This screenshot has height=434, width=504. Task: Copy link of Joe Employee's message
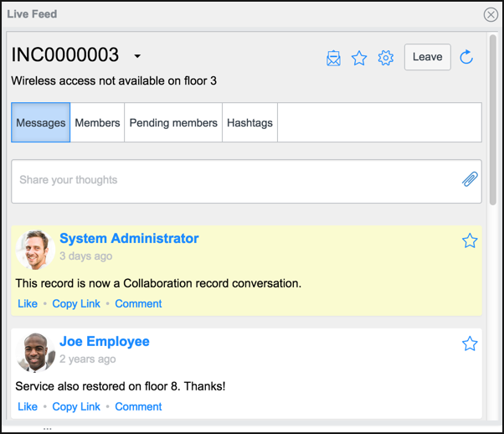pyautogui.click(x=76, y=406)
